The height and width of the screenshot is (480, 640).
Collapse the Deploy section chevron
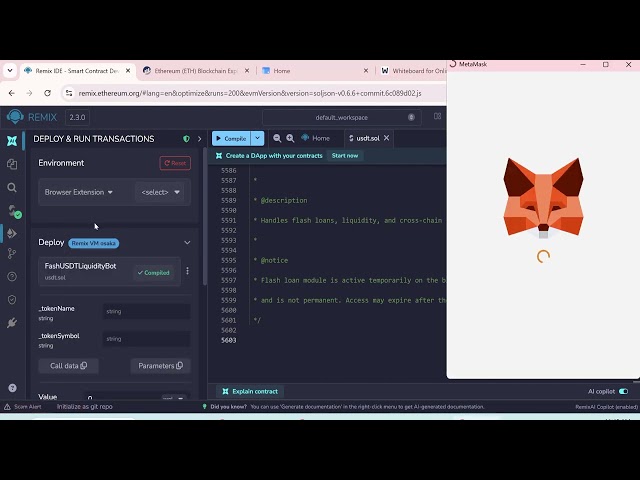(187, 242)
